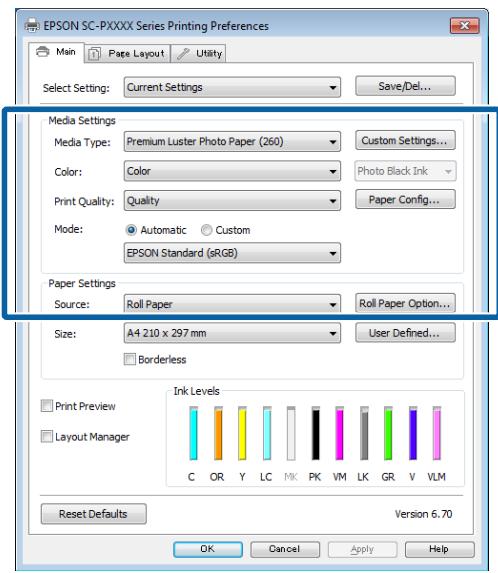Image resolution: width=498 pixels, height=573 pixels.
Task: Click the Apply button
Action: pos(362,549)
